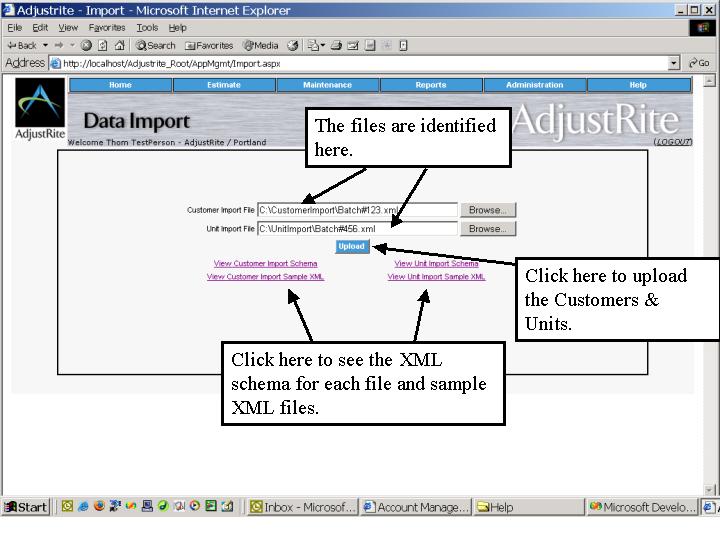720x540 pixels.
Task: Click the Upload button
Action: coord(352,247)
